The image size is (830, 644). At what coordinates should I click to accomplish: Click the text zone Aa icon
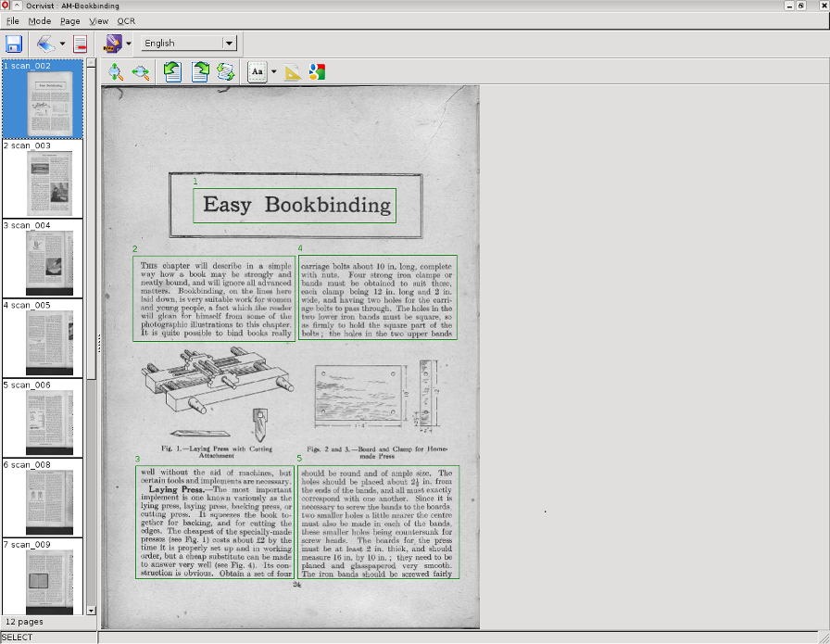pyautogui.click(x=258, y=72)
